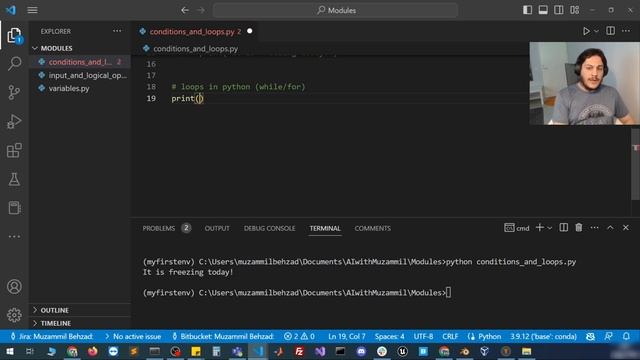Open the Source Control view

14,93
